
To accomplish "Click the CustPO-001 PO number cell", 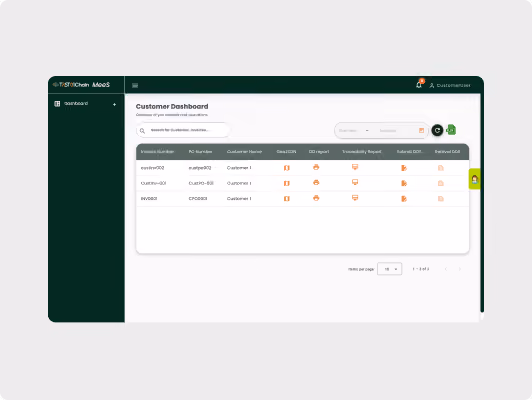I will pyautogui.click(x=201, y=183).
